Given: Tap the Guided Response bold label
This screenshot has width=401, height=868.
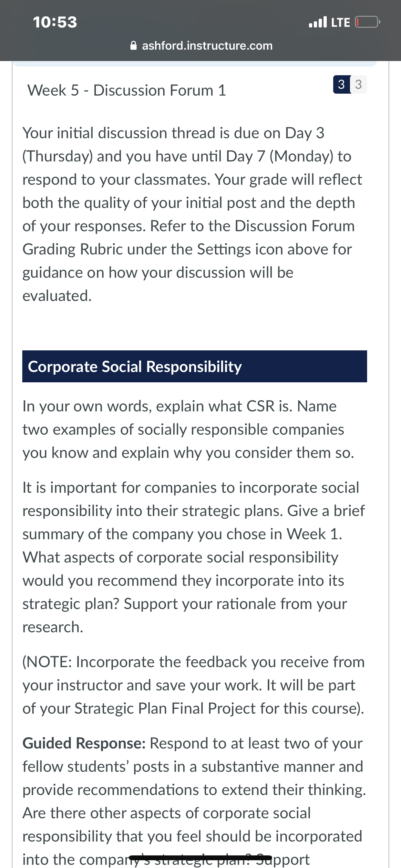Looking at the screenshot, I should (x=84, y=743).
